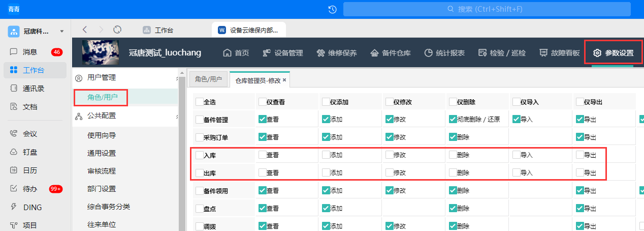The height and width of the screenshot is (231, 644).
Task: Enable 添加 for 入库 row
Action: [326, 154]
